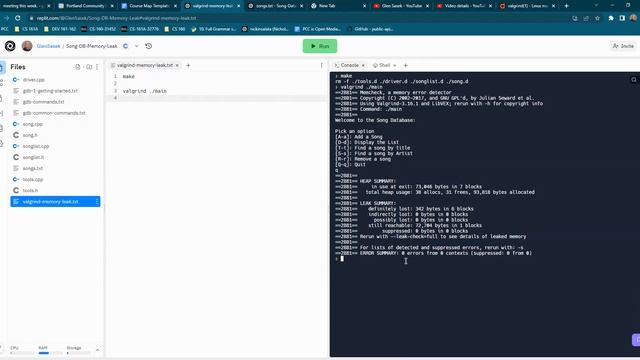Close the Console tab
Image resolution: width=640 pixels, height=360 pixels.
coord(363,65)
